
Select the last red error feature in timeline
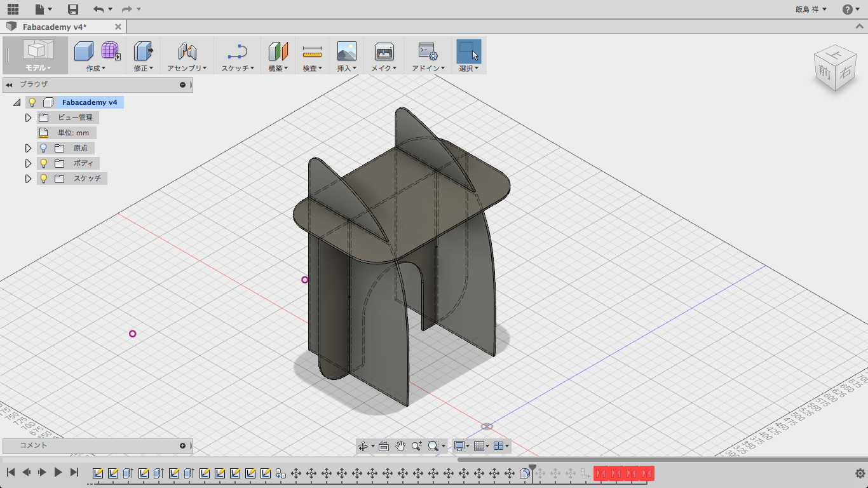[647, 473]
